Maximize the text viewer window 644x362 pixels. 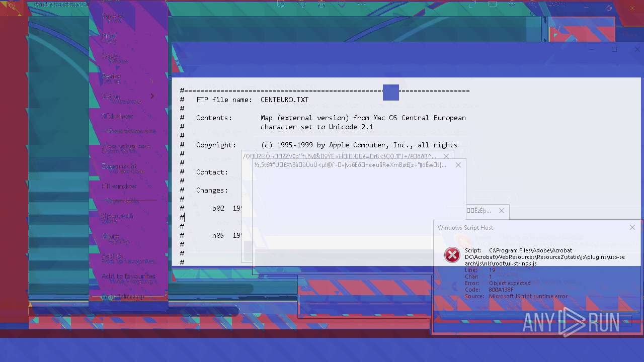point(614,49)
